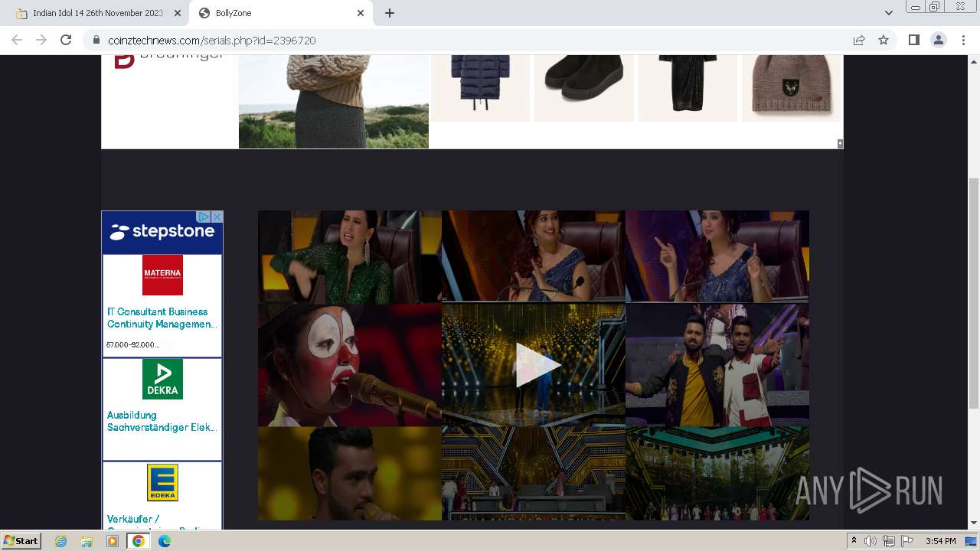Viewport: 980px width, 551px height.
Task: Open the browser side panel
Action: (x=913, y=40)
